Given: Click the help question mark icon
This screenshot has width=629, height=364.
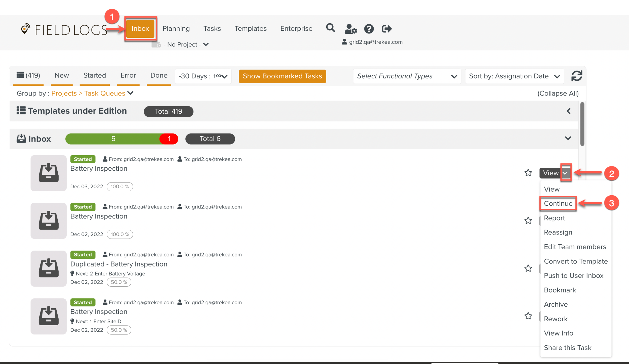Looking at the screenshot, I should click(x=369, y=29).
